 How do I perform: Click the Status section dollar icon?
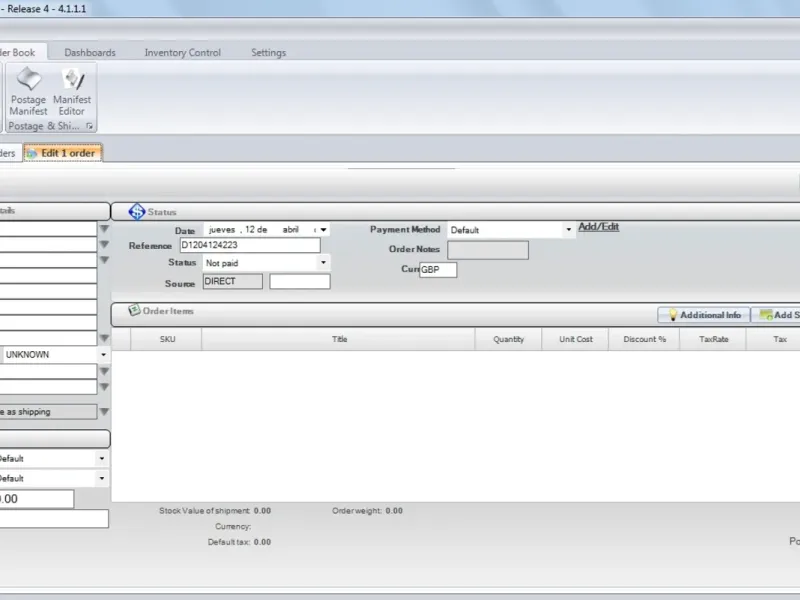point(137,211)
